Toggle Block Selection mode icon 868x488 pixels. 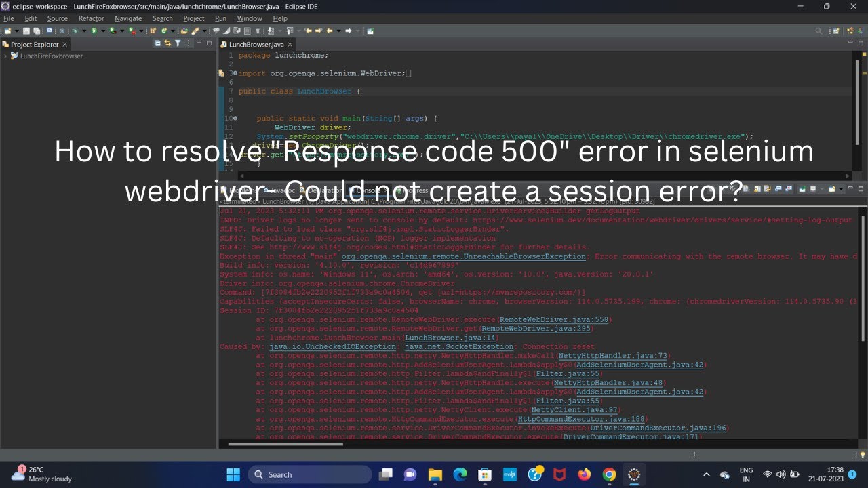[x=247, y=30]
